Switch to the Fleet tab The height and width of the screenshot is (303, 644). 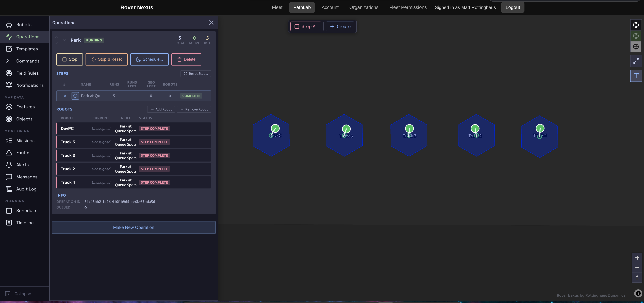click(x=277, y=8)
